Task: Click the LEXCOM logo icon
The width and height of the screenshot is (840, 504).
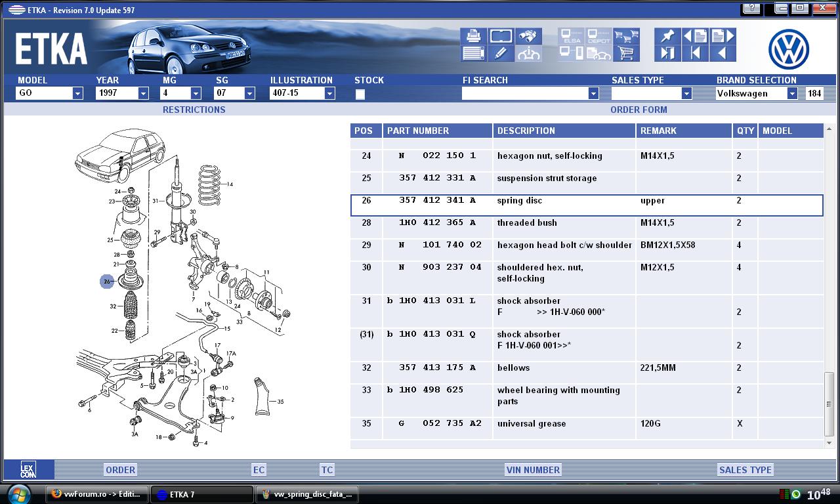Action: pos(28,469)
